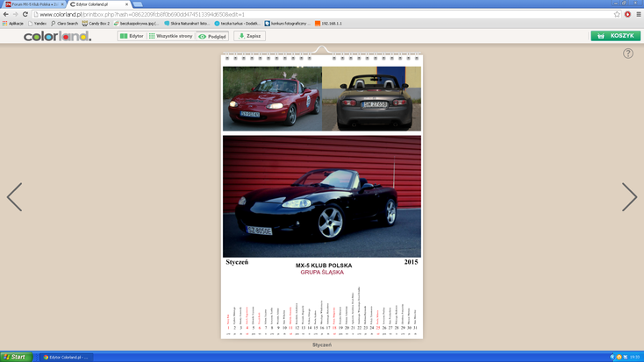Click the GRUPA ŚLĄSKA subtitle text
Image resolution: width=644 pixels, height=362 pixels.
point(322,273)
